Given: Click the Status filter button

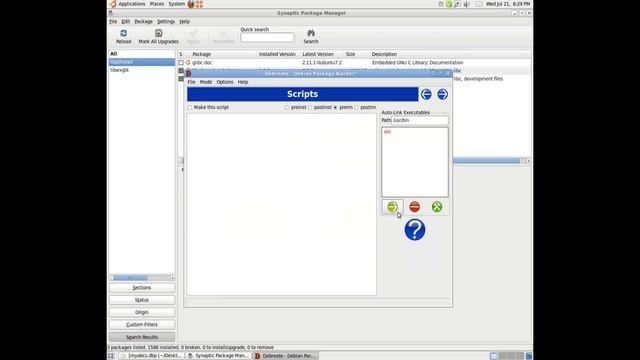Looking at the screenshot, I should (x=142, y=300).
